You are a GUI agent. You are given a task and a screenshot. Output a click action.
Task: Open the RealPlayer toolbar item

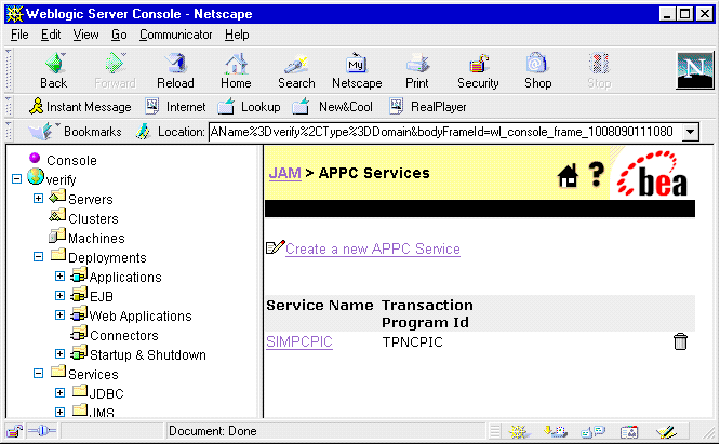pyautogui.click(x=428, y=107)
